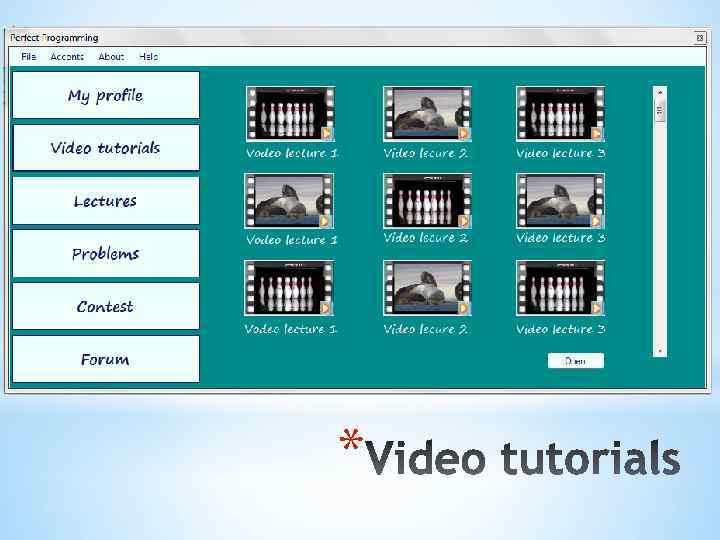Click play icon on top-row Video lecture 3
Image resolution: width=720 pixels, height=540 pixels.
tap(596, 133)
